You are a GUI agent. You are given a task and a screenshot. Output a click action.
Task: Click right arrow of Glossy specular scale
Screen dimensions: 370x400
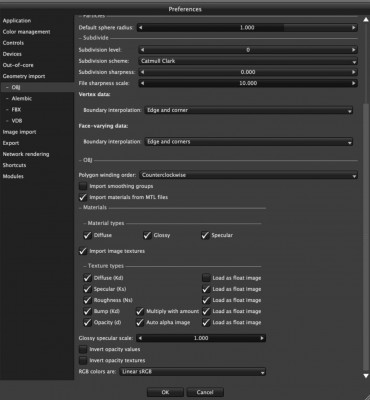click(262, 338)
